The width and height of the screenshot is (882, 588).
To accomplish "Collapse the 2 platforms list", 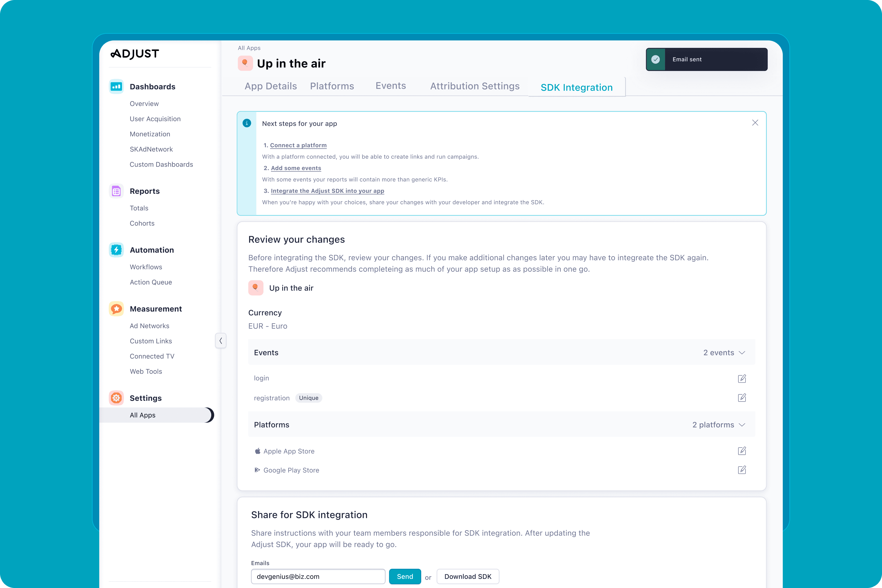I will [x=741, y=425].
